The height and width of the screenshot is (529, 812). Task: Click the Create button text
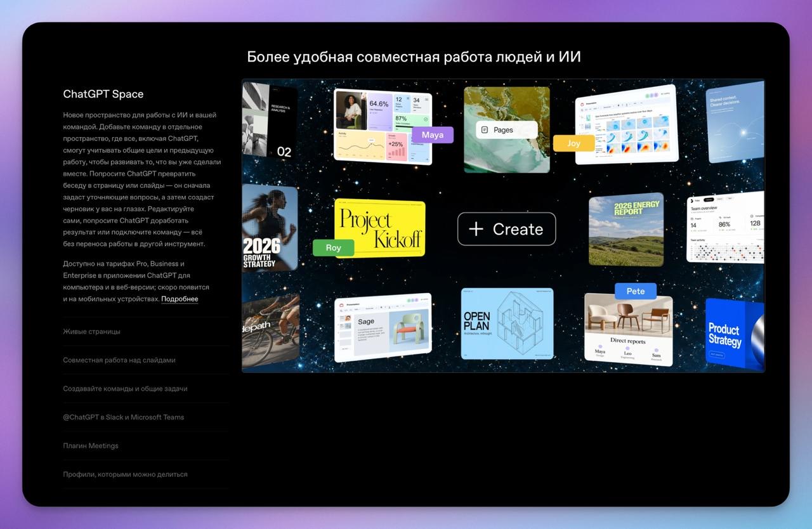(x=518, y=229)
